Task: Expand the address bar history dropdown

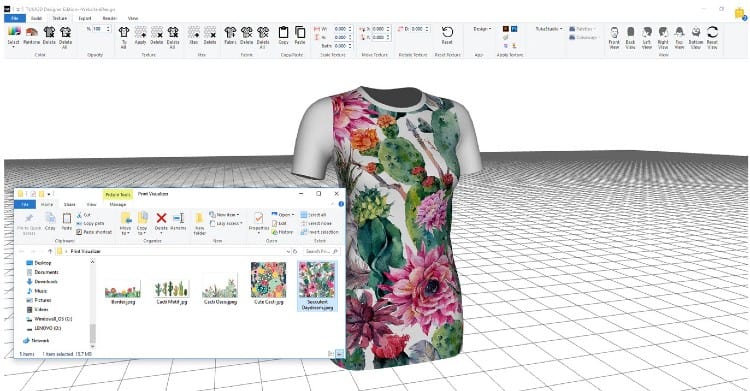Action: tap(288, 251)
